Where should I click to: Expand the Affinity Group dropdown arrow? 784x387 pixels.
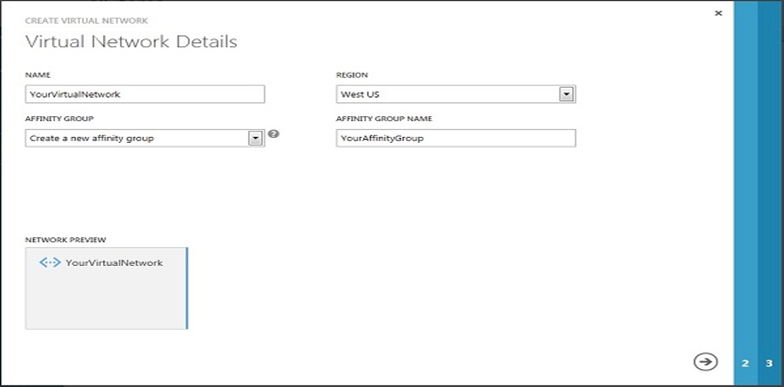pyautogui.click(x=256, y=138)
